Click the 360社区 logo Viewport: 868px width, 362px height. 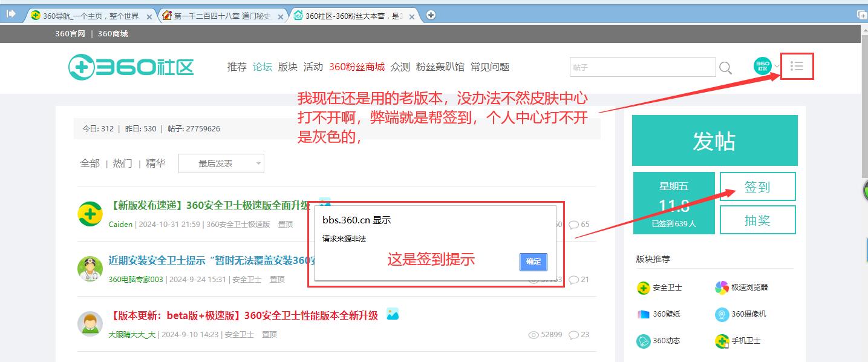[131, 67]
